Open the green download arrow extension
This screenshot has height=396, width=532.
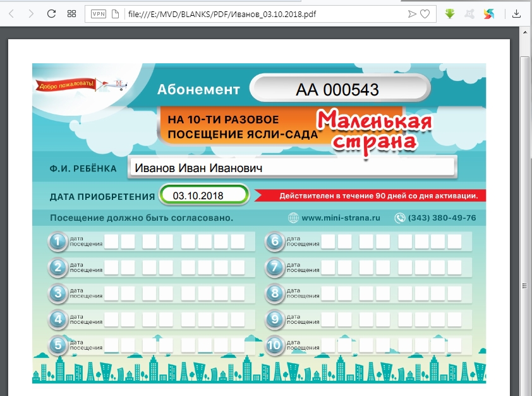pos(450,13)
